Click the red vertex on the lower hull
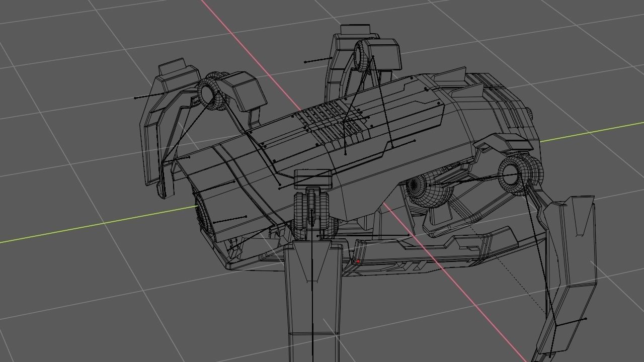This screenshot has width=644, height=362. coord(358,261)
